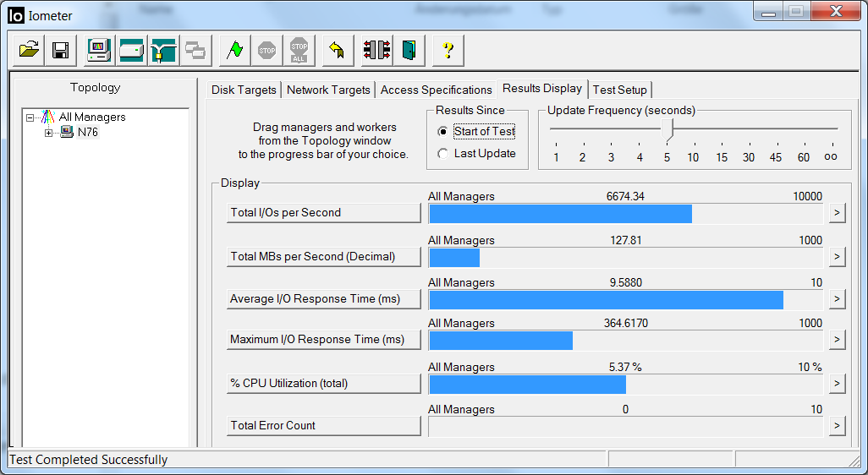Screen dimensions: 868x475
Task: Click % CPU Utilization (total) button
Action: 324,383
